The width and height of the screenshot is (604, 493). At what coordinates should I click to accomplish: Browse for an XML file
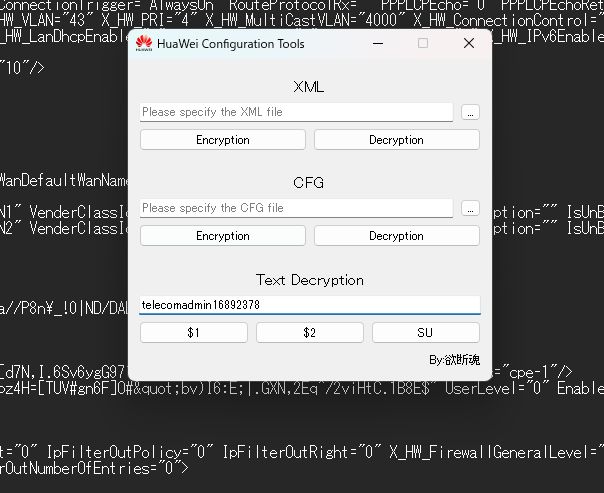pyautogui.click(x=470, y=112)
